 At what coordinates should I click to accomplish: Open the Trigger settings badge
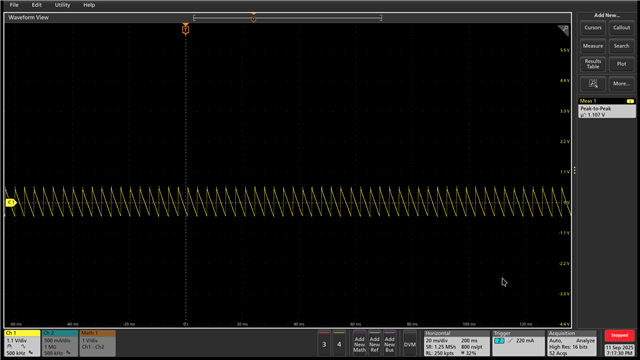(518, 343)
